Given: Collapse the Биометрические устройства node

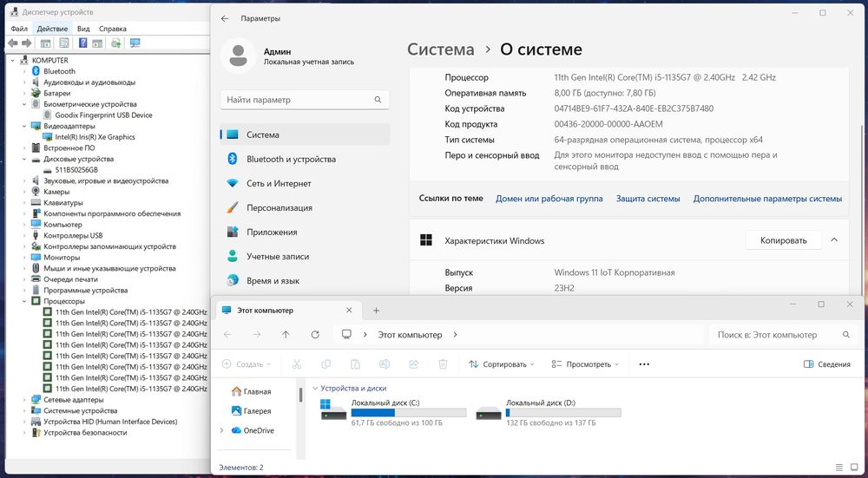Looking at the screenshot, I should click(24, 104).
